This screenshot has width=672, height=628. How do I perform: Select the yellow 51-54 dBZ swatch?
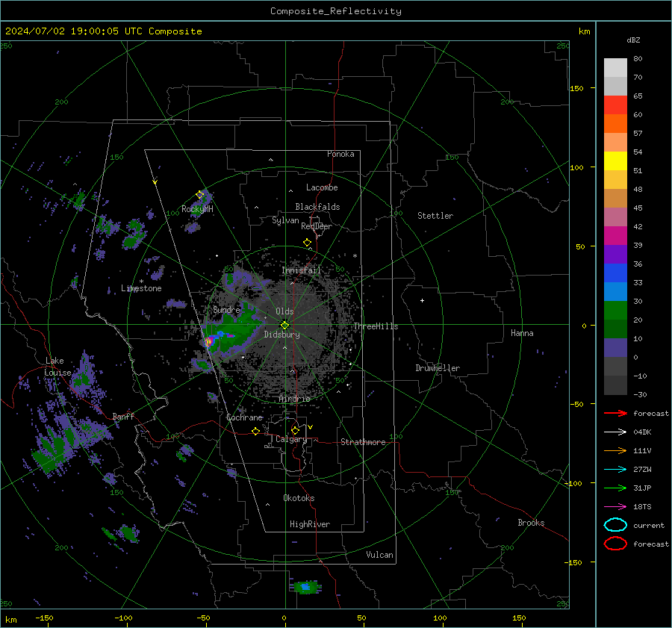pos(615,161)
